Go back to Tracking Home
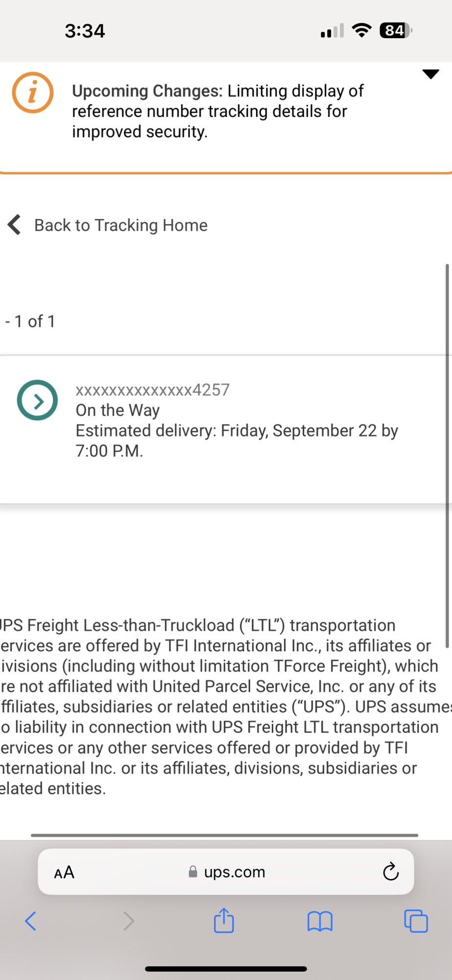Image resolution: width=452 pixels, height=980 pixels. pos(120,225)
